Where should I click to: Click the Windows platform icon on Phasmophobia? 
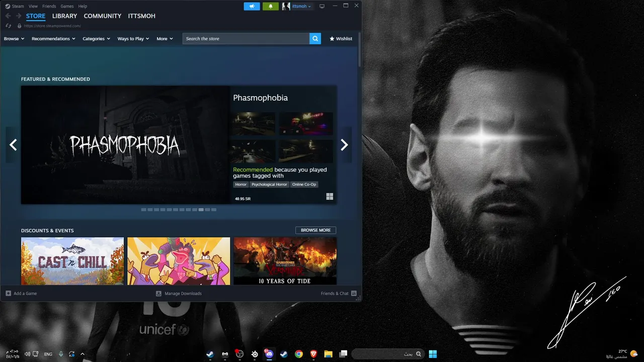(x=330, y=197)
